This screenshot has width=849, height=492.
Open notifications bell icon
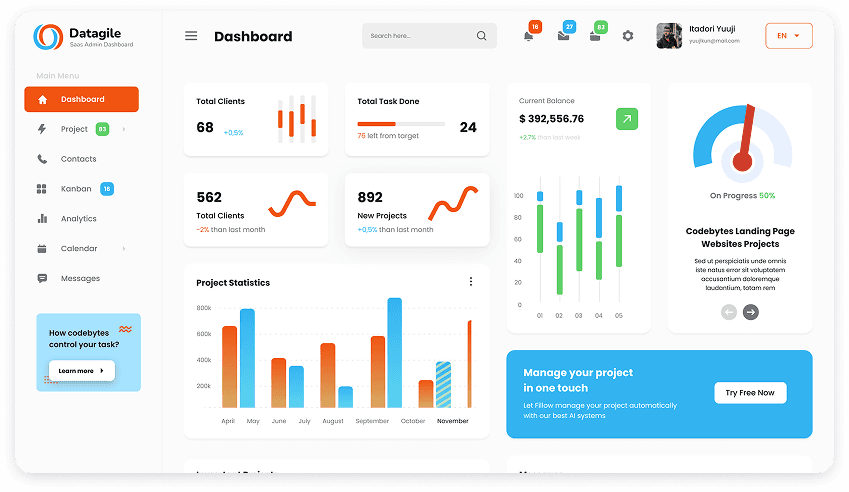pyautogui.click(x=528, y=36)
